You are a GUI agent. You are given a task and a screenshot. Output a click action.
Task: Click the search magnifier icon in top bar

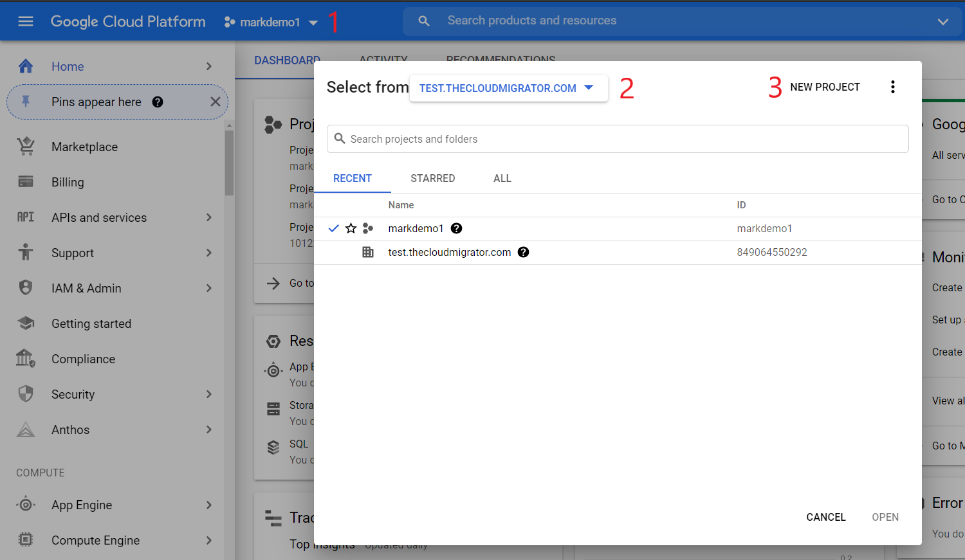click(x=424, y=21)
